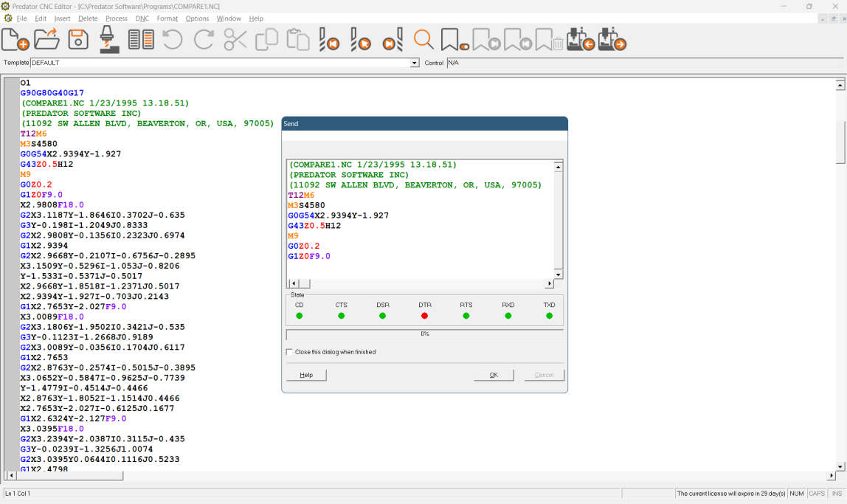Cut the selected text
This screenshot has width=847, height=504.
[235, 40]
